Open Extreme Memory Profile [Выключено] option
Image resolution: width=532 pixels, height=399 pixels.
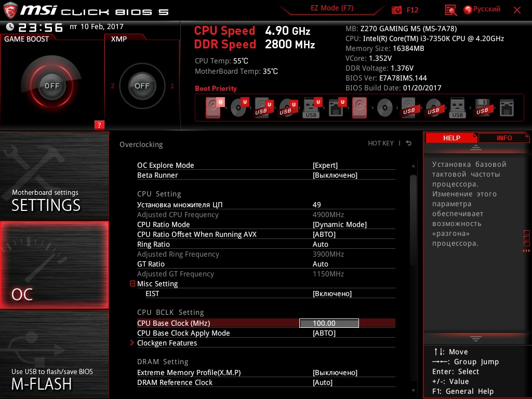335,372
